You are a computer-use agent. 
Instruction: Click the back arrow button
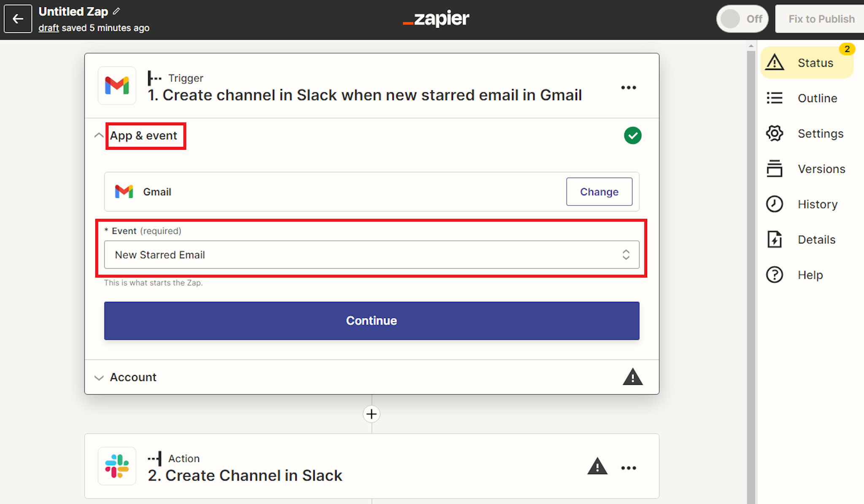tap(18, 19)
